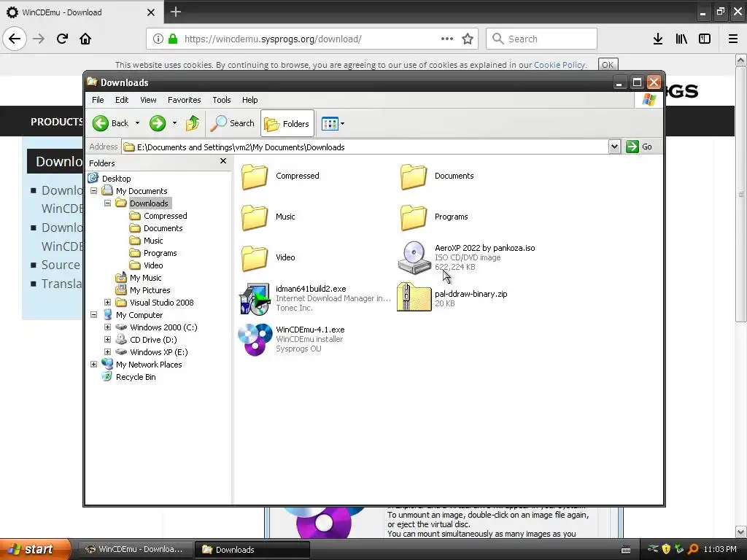Open the File menu
747x560 pixels.
coord(98,100)
